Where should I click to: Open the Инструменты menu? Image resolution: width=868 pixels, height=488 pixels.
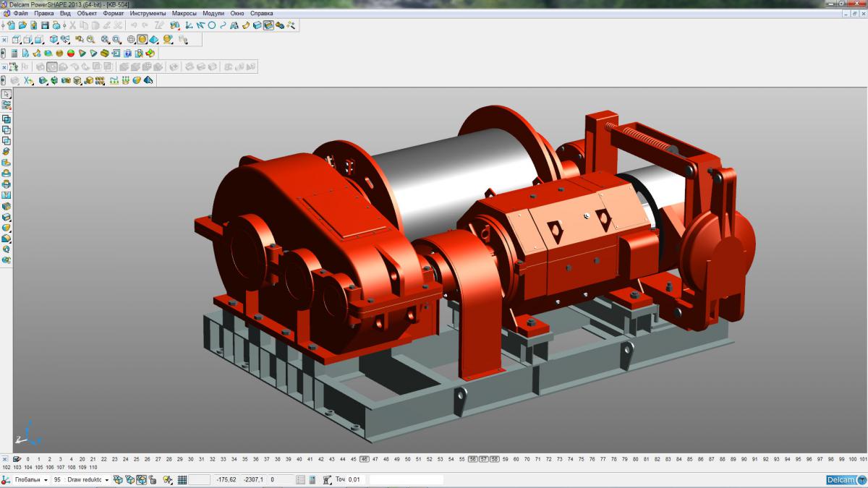click(x=148, y=13)
